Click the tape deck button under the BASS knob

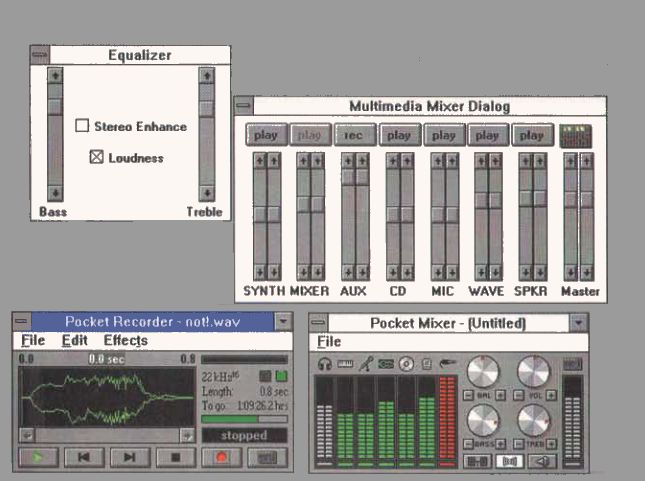477,461
